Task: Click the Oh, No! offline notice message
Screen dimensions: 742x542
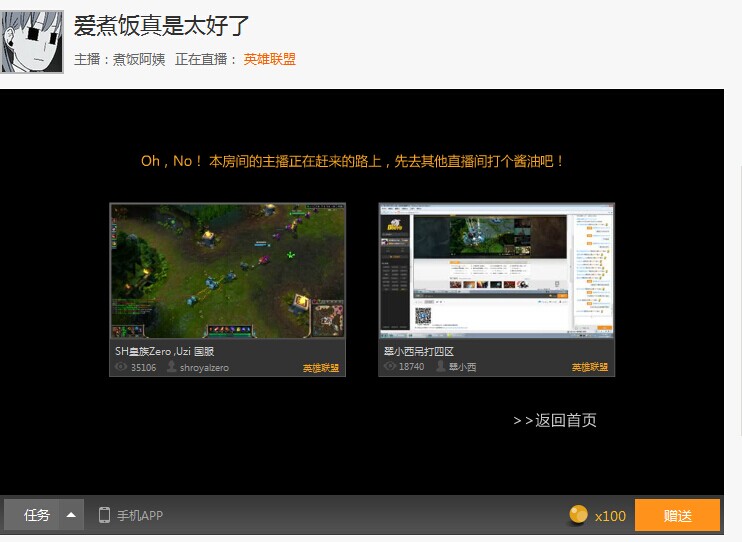Action: click(x=353, y=161)
